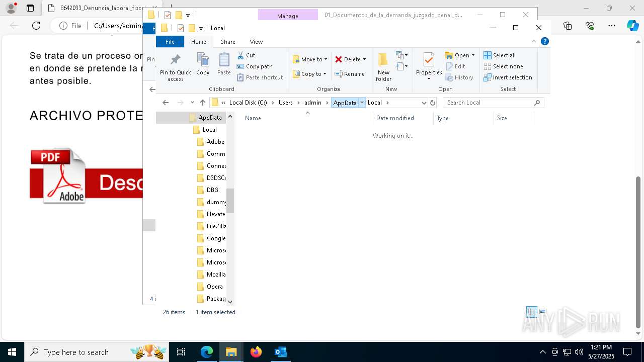Expand the Delete options arrow
The image size is (644, 362).
click(x=364, y=59)
